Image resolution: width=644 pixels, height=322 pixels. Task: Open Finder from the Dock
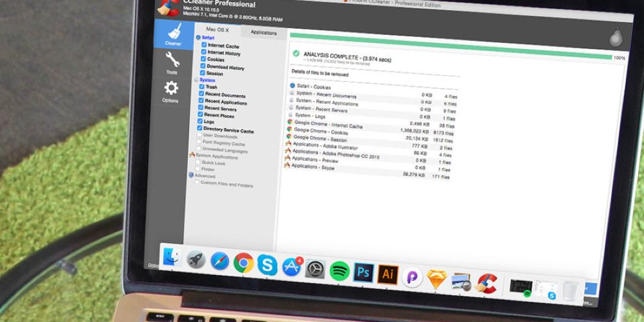pos(172,258)
